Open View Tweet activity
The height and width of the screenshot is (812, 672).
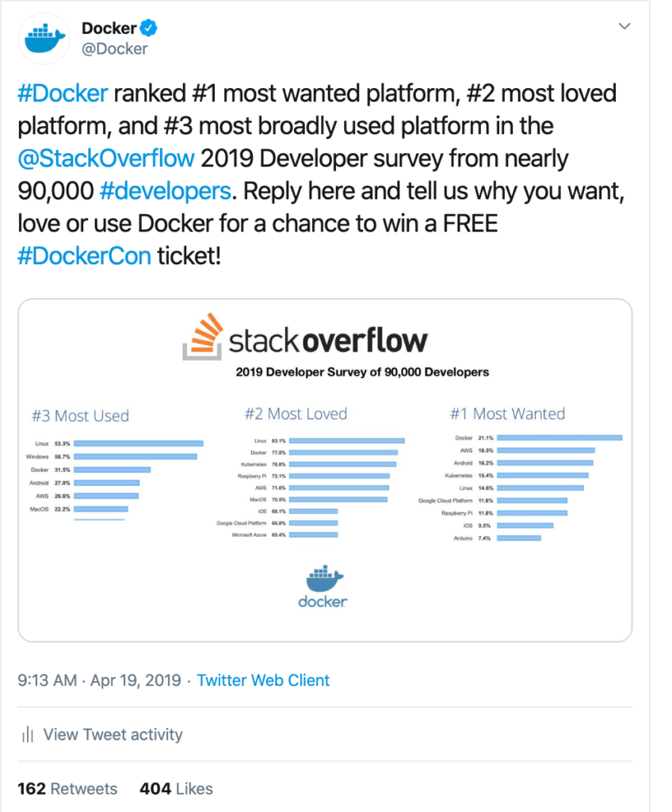[113, 734]
